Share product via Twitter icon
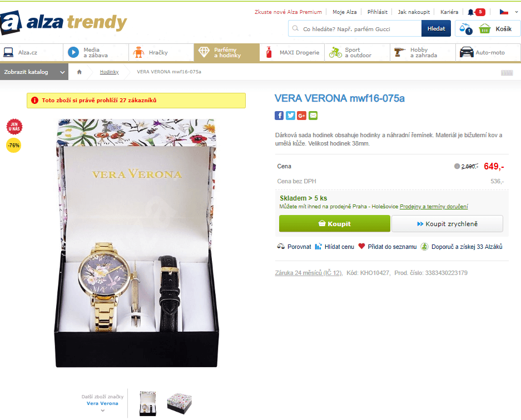This screenshot has height=420, width=521. coord(290,116)
